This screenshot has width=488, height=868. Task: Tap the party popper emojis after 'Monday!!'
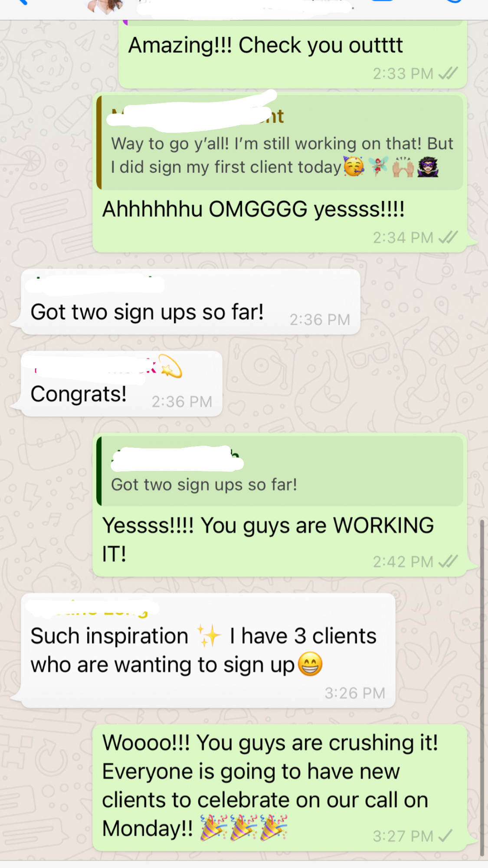[244, 828]
